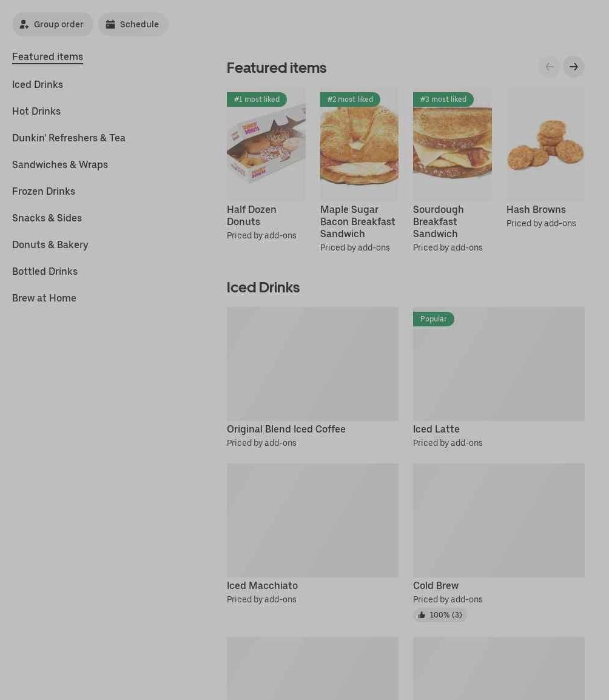The width and height of the screenshot is (609, 700).
Task: Open Original Blend Iced Coffee item
Action: pos(286,429)
